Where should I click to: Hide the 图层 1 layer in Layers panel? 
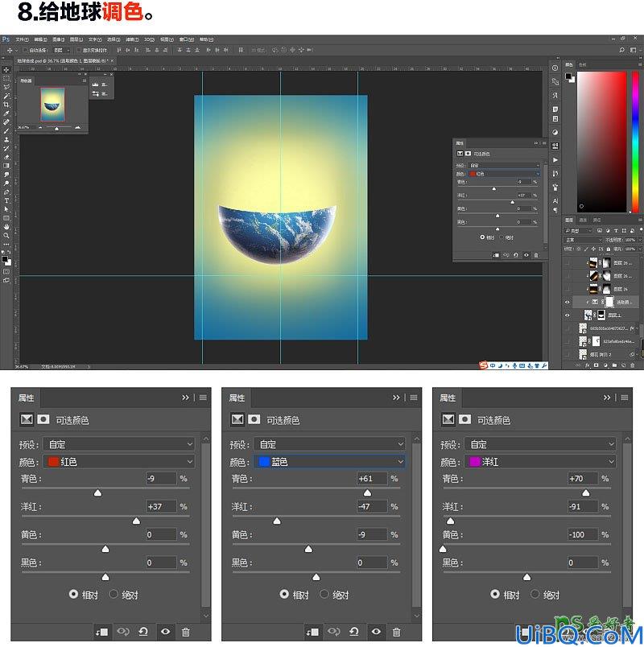(567, 315)
